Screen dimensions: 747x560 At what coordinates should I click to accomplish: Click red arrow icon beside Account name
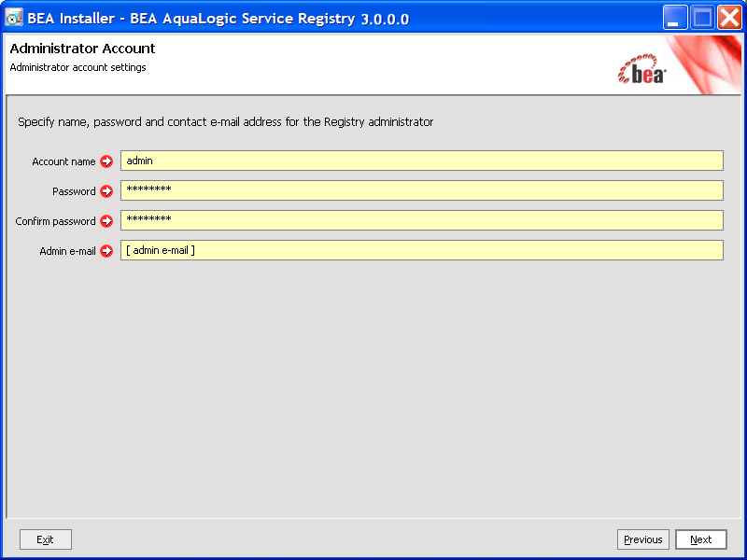point(106,161)
